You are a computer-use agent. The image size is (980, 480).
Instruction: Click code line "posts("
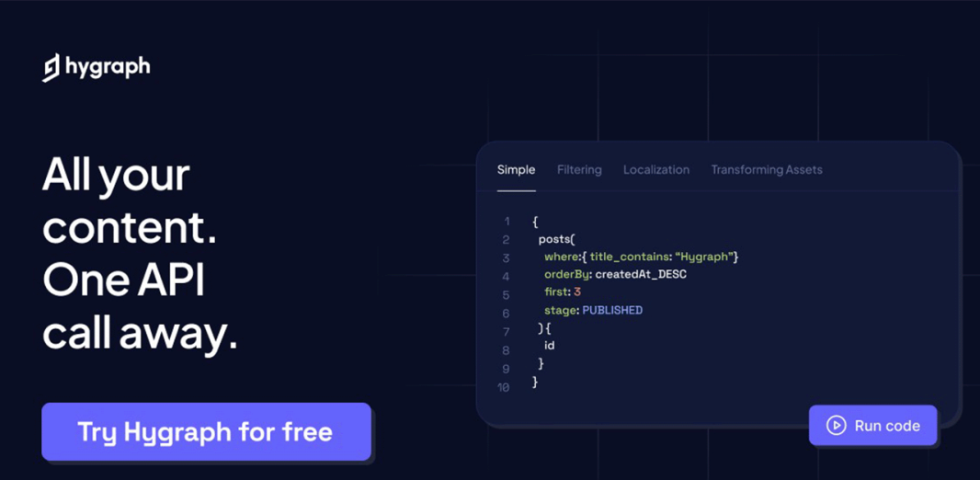pos(555,239)
